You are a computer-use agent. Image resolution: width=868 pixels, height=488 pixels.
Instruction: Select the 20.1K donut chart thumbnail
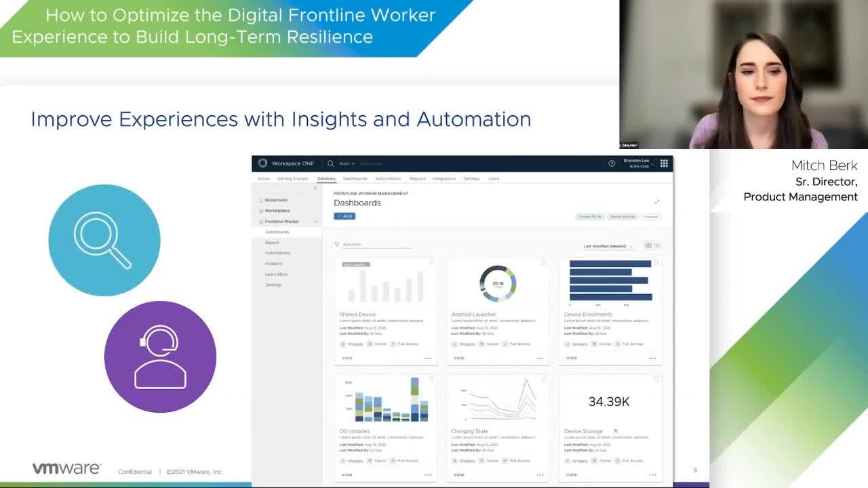coord(496,285)
